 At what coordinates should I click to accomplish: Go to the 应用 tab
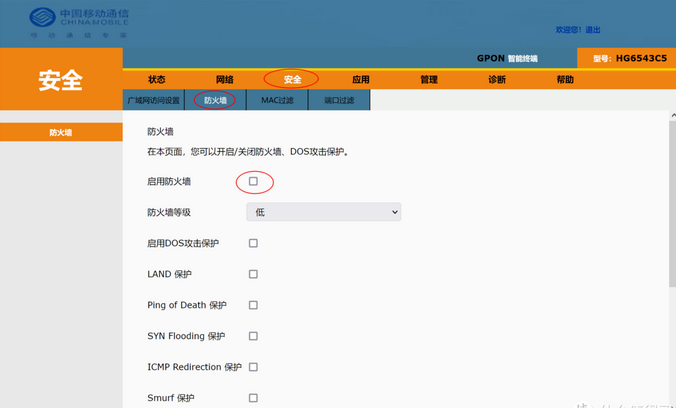[360, 79]
